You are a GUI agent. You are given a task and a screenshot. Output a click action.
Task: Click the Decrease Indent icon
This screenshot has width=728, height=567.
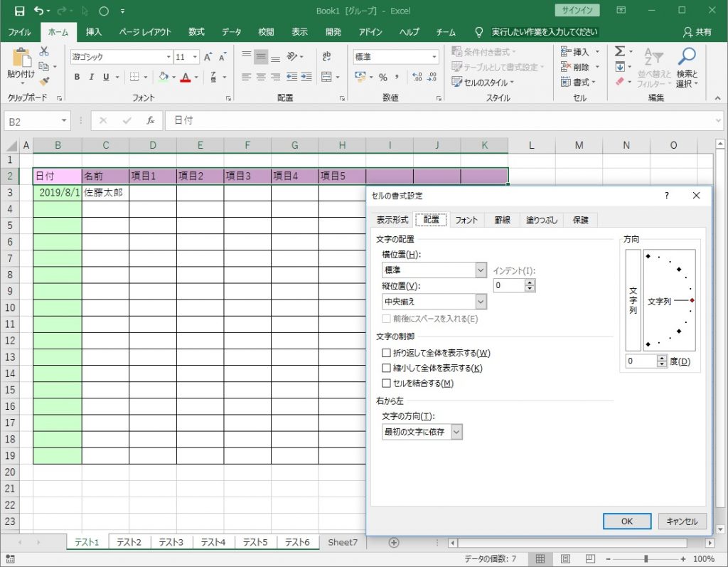click(291, 77)
